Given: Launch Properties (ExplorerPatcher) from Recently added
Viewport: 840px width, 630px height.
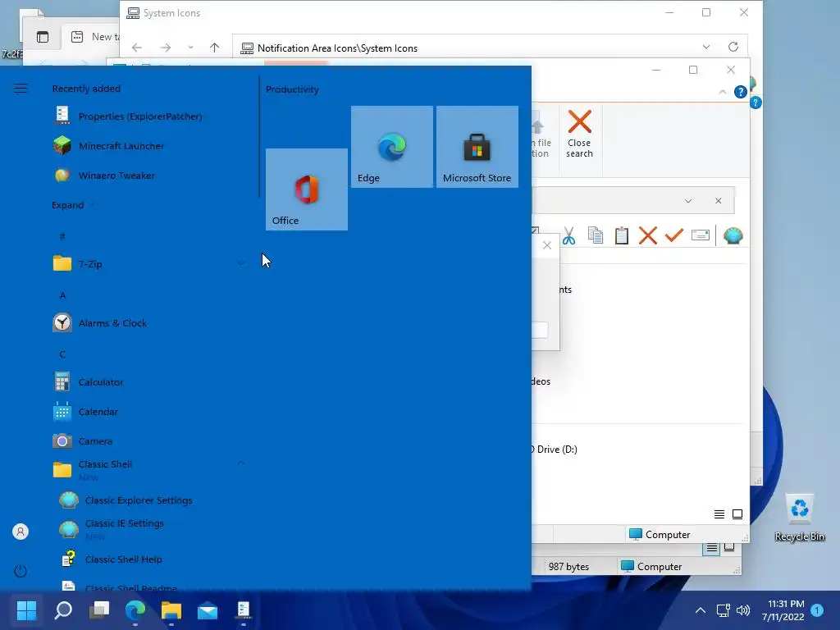Looking at the screenshot, I should 140,116.
